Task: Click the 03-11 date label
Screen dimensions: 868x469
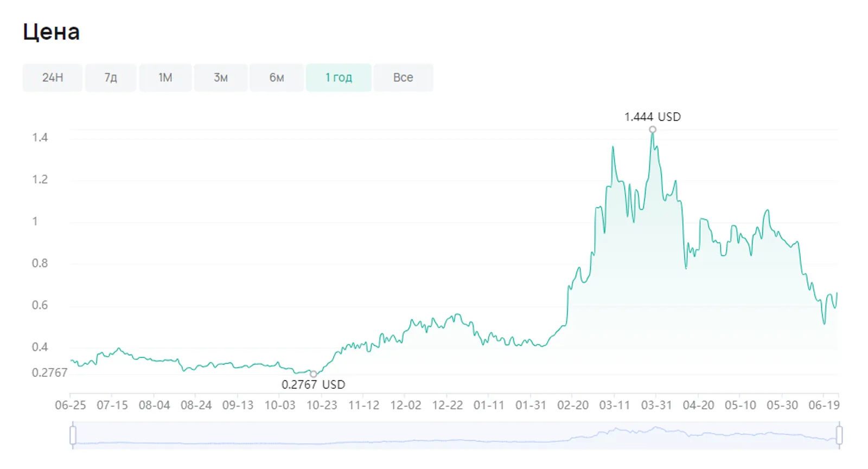Action: coord(615,405)
